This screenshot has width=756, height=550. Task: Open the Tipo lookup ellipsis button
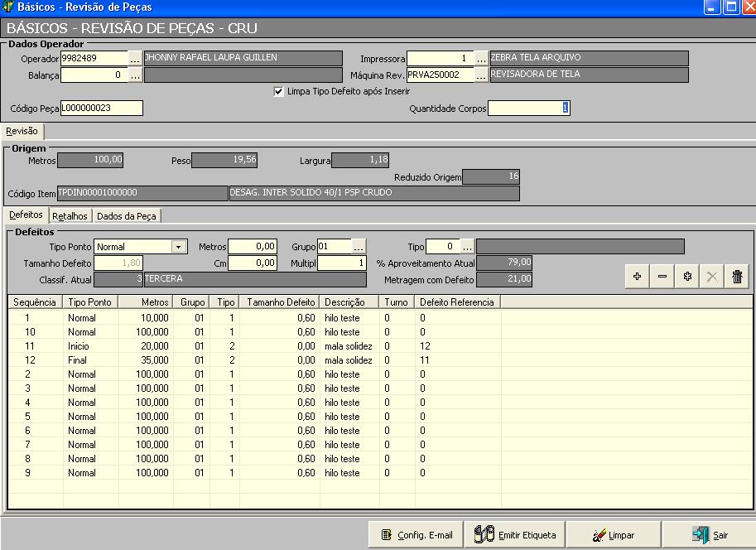(467, 247)
